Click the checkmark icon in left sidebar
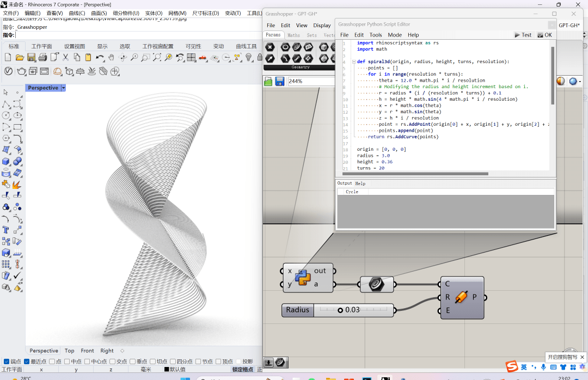 pos(17,275)
